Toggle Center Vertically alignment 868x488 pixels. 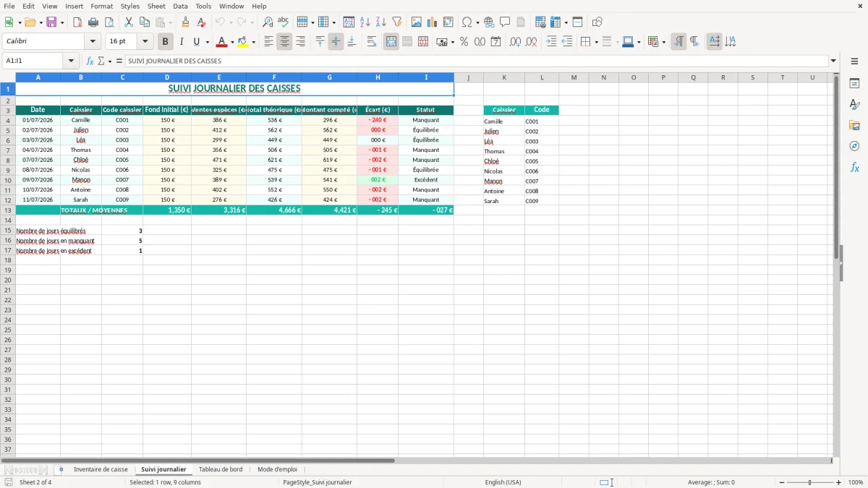336,42
